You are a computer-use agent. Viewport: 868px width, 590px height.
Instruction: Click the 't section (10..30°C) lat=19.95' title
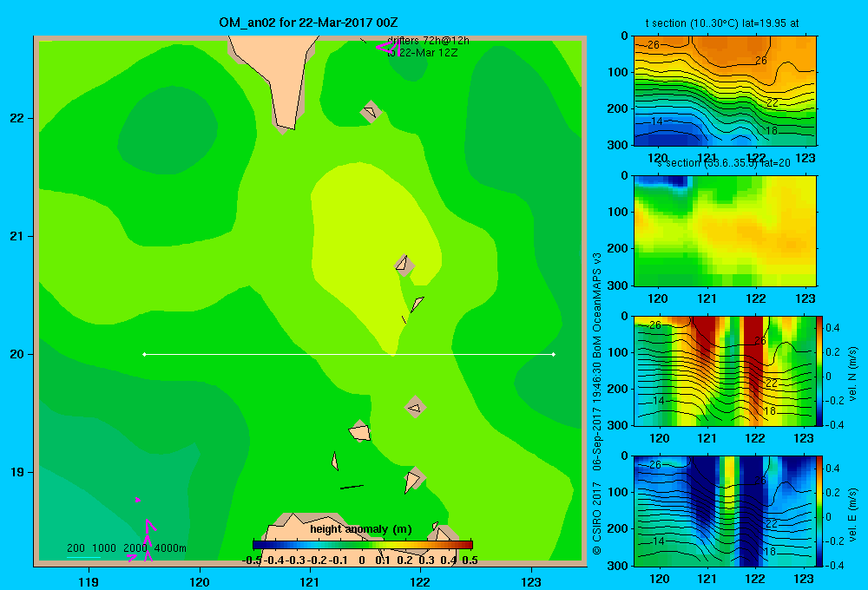click(x=722, y=23)
